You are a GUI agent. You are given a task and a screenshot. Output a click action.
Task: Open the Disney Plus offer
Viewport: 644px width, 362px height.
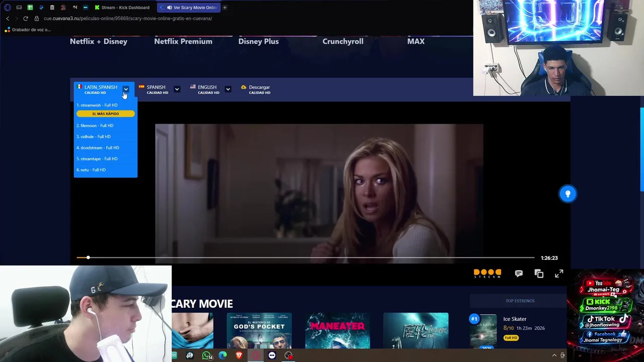tap(259, 41)
